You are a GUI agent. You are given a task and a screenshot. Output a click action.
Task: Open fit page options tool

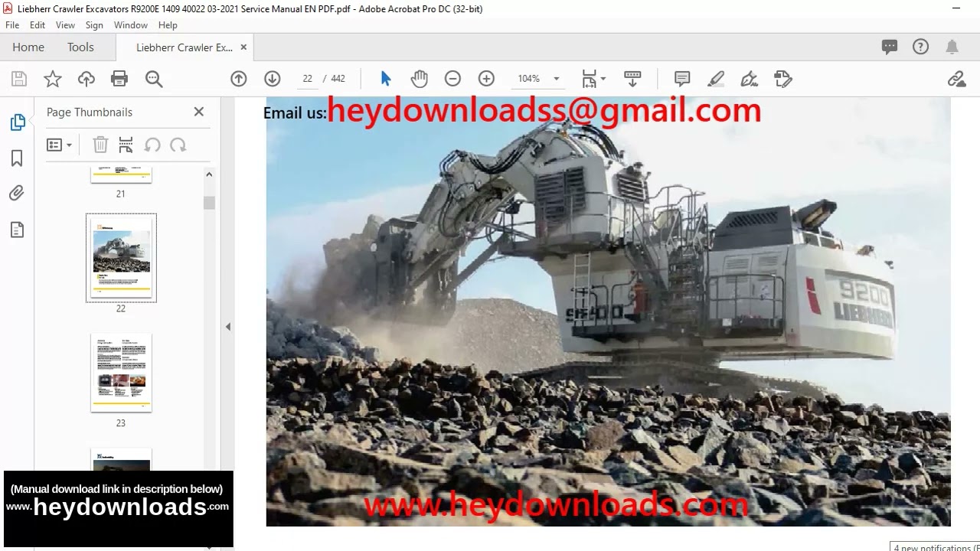pyautogui.click(x=593, y=79)
